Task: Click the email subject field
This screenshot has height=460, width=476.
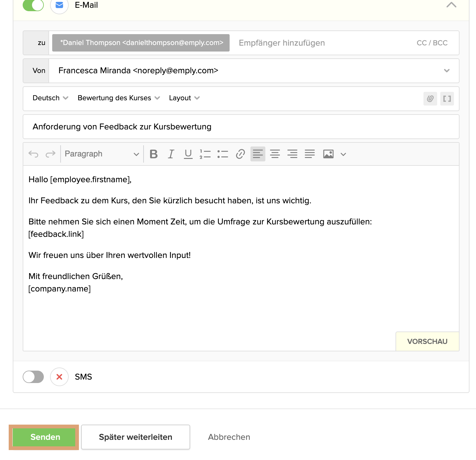Action: [241, 127]
